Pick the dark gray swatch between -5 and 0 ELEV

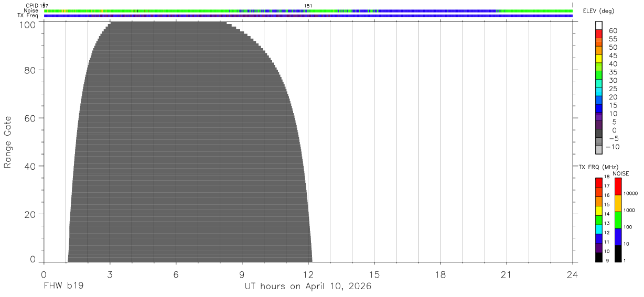pos(599,134)
